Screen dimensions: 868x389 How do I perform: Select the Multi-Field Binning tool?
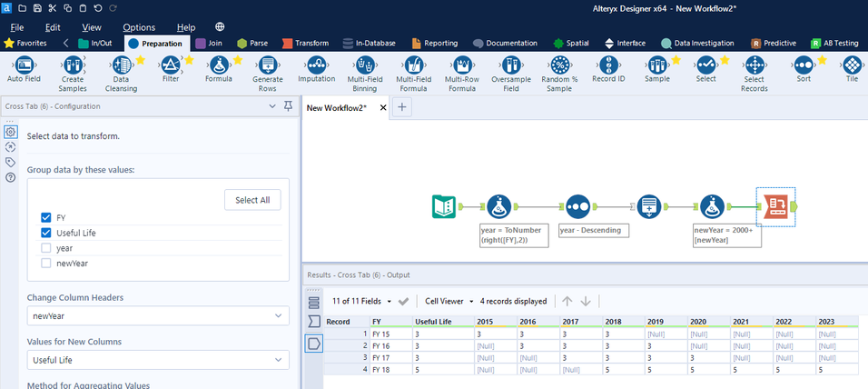pyautogui.click(x=365, y=74)
